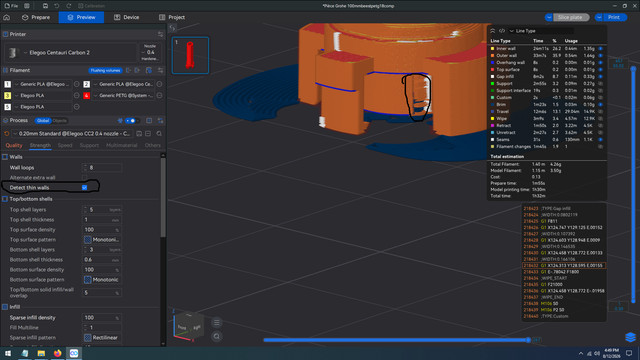Click the Slice plate button
This screenshot has width=640, height=360.
(570, 17)
